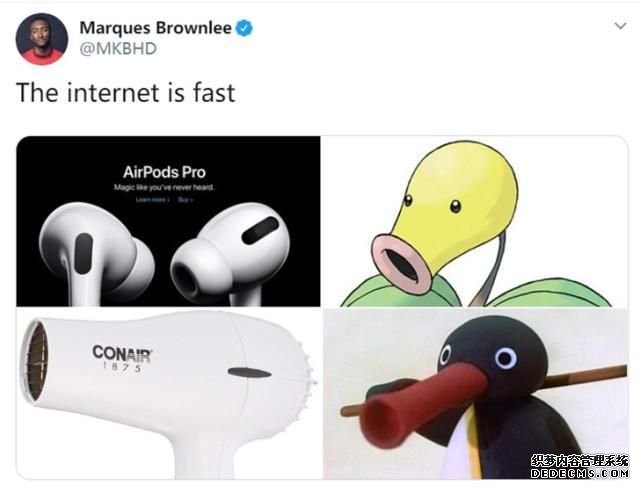This screenshot has height=488, width=640.
Task: Click the hair dryer's gray switch slot
Action: tap(249, 373)
